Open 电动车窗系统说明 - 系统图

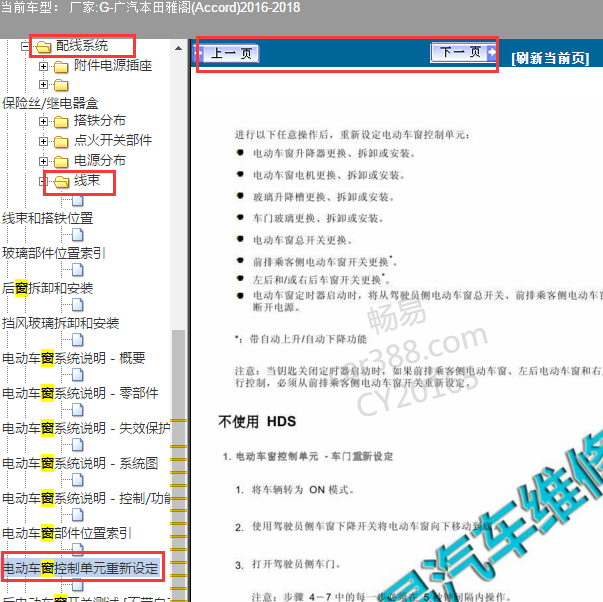coord(80,463)
